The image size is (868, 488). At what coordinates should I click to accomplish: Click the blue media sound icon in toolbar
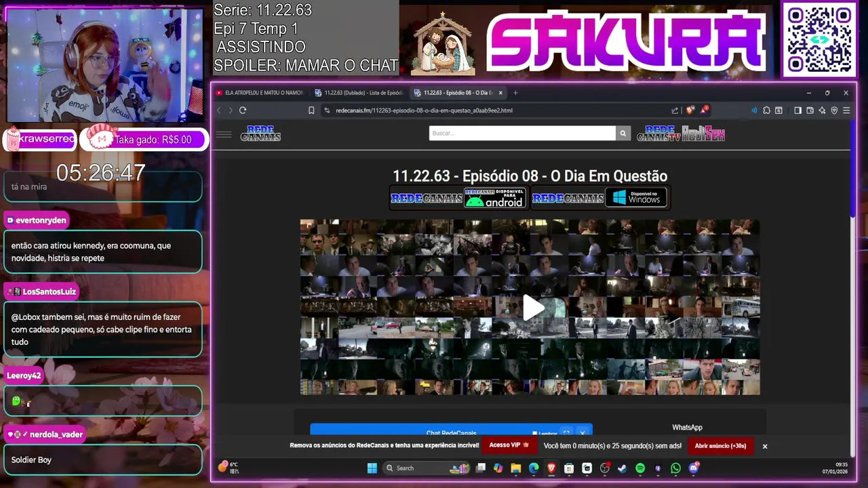click(x=754, y=110)
